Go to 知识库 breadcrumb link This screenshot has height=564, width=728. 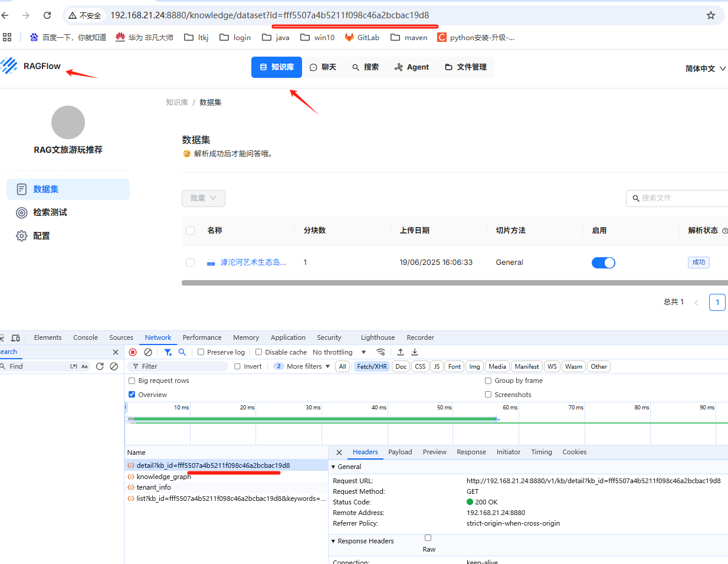tap(177, 103)
